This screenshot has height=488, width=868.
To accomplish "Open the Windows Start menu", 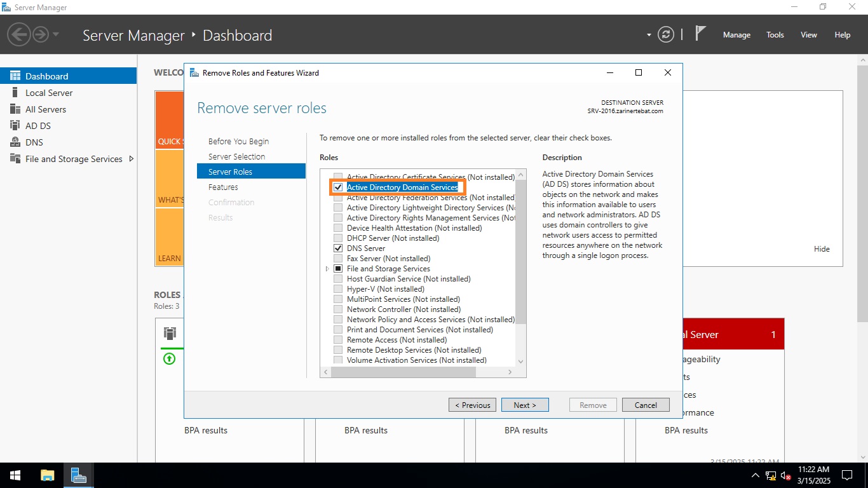I will pos(15,475).
